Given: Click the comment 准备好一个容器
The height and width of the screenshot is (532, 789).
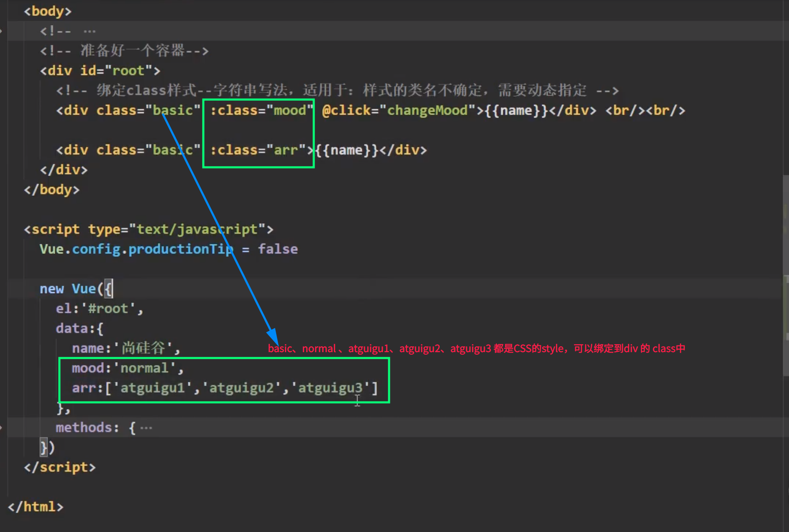Looking at the screenshot, I should click(x=124, y=51).
